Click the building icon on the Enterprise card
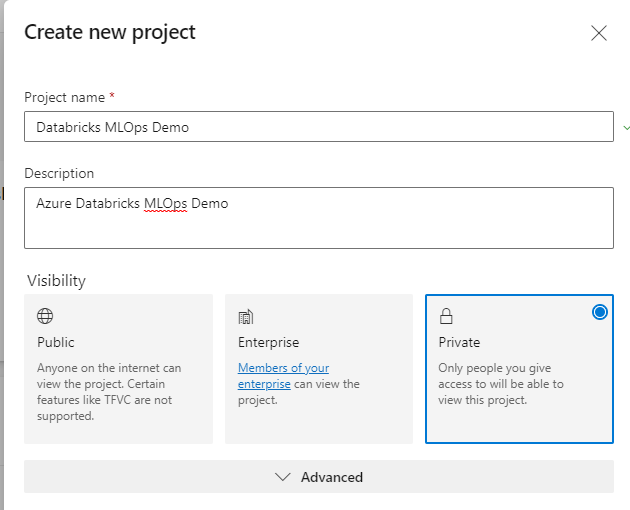Viewport: 630px width, 510px height. coord(245,316)
